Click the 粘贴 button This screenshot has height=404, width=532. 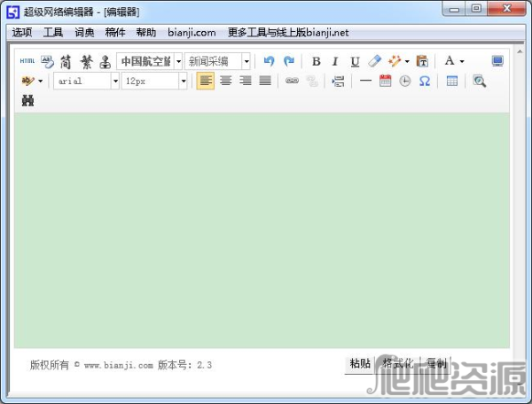click(x=360, y=363)
